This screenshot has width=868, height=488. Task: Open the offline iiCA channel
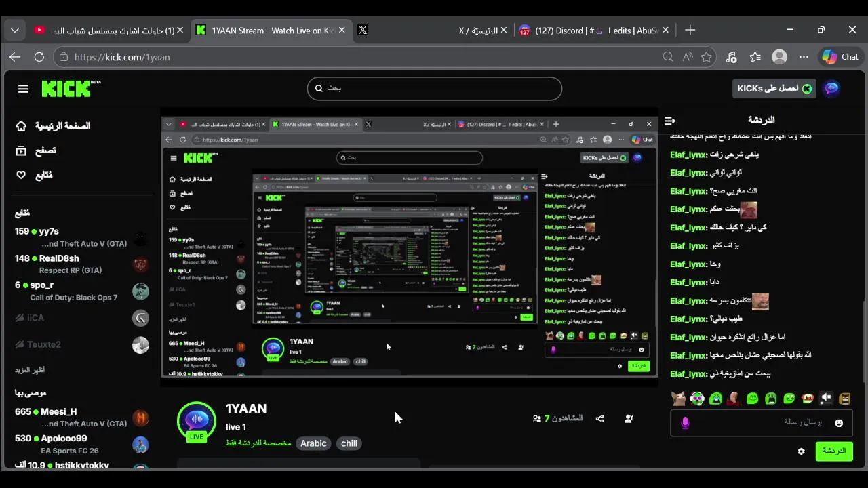point(81,318)
